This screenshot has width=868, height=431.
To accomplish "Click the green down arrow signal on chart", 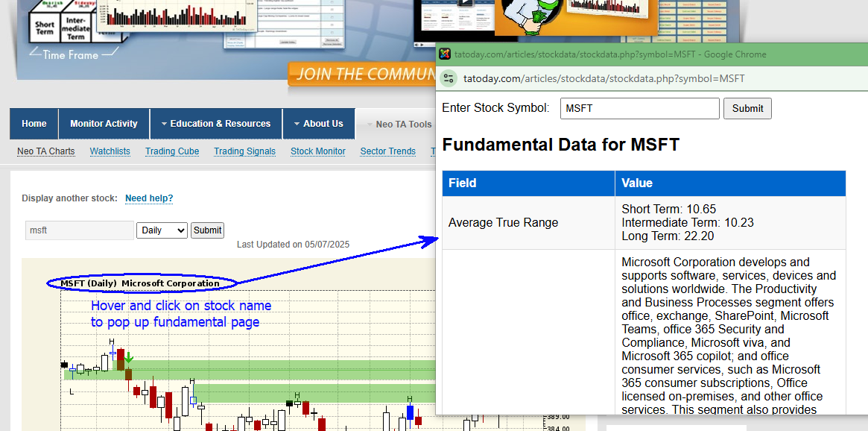I will (128, 358).
